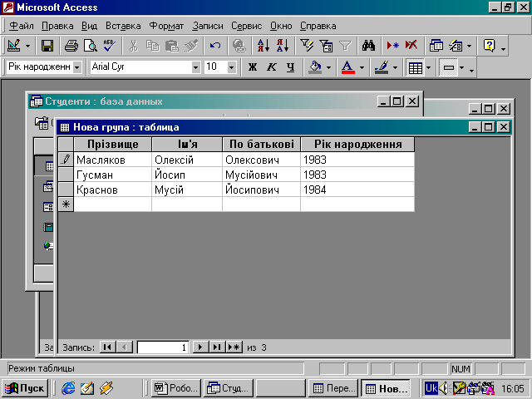Image resolution: width=532 pixels, height=399 pixels.
Task: Go to first record navigation button
Action: (x=107, y=347)
